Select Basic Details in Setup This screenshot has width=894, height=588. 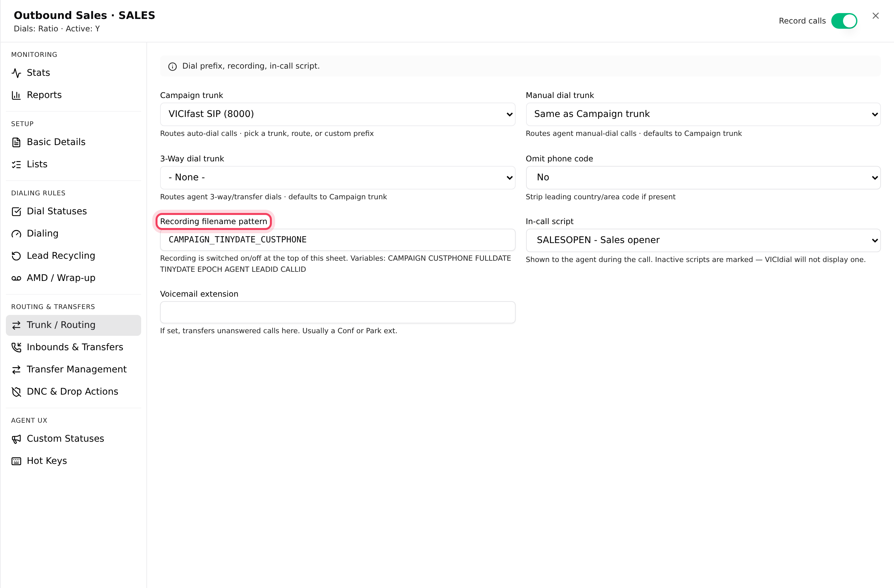[73, 142]
